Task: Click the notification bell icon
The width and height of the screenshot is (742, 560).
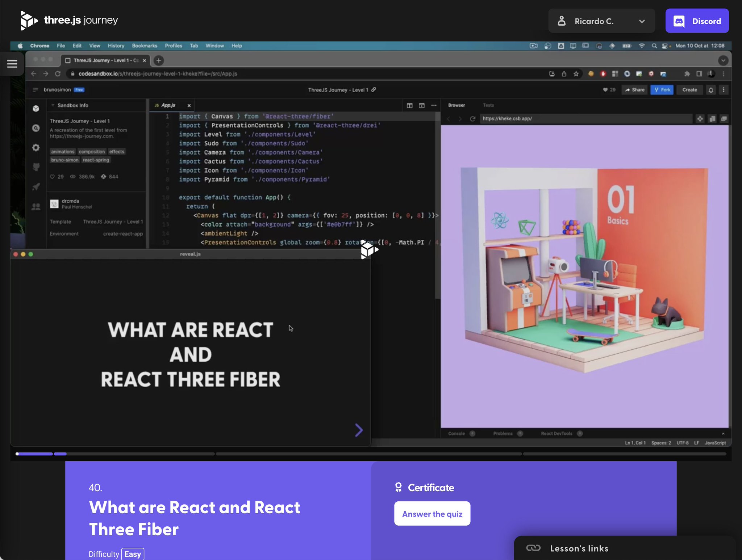Action: pyautogui.click(x=711, y=90)
